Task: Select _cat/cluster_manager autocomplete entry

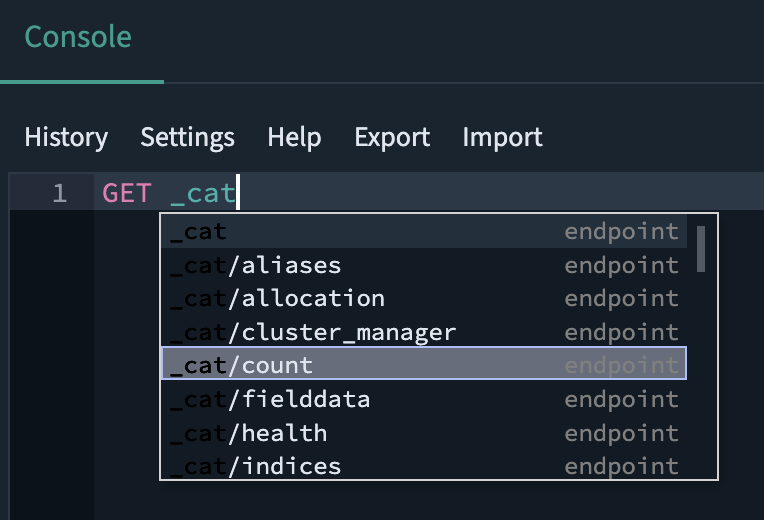Action: click(424, 332)
